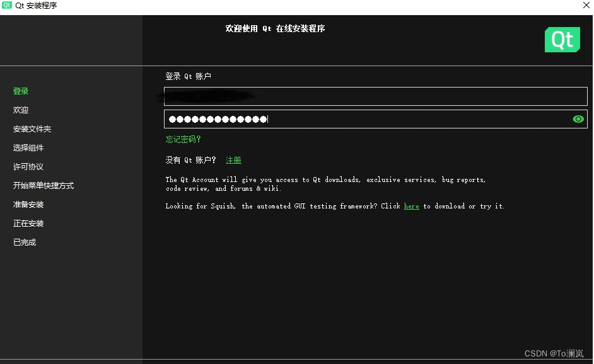Select the 已完成 step in the sidebar
This screenshot has width=594, height=364.
[25, 242]
